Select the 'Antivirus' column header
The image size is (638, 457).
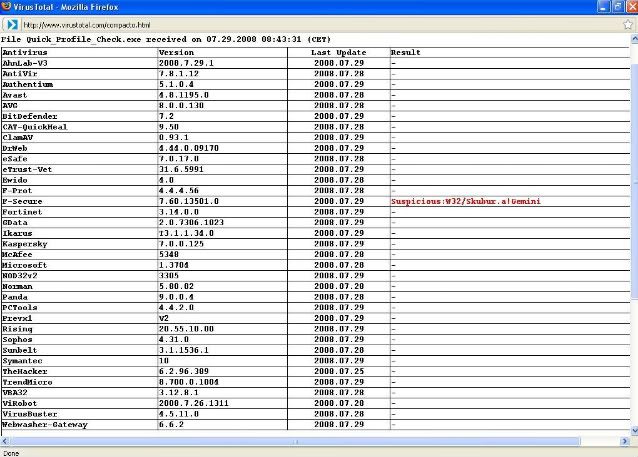(25, 52)
